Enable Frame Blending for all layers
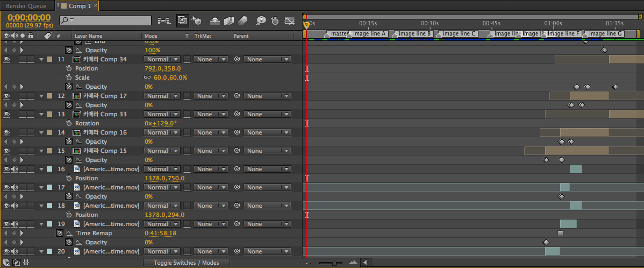This screenshot has width=644, height=268. (228, 20)
